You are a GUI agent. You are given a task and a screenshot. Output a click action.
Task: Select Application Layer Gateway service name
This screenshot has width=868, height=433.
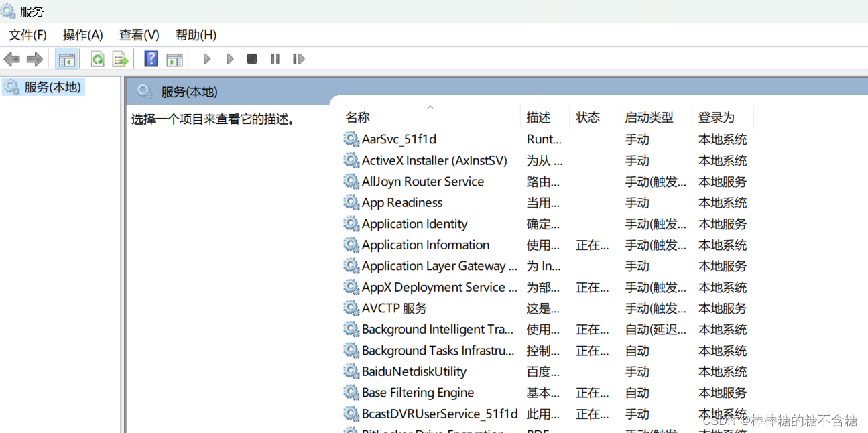coord(440,266)
